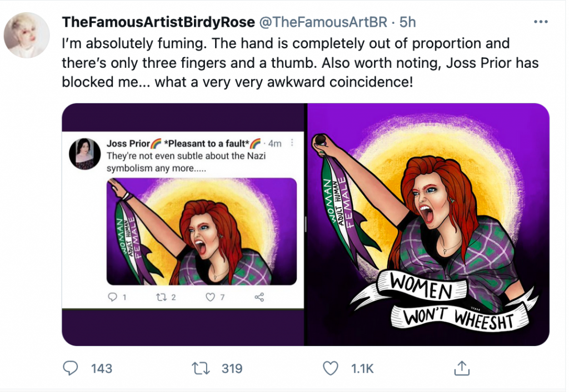Open the share tweet upload icon
569x392 pixels.
[x=462, y=368]
